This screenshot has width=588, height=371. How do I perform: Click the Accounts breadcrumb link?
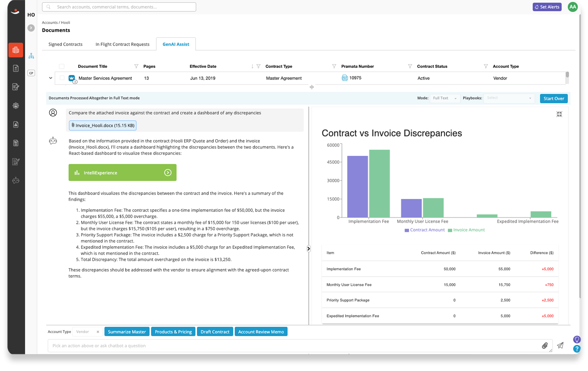click(x=50, y=23)
